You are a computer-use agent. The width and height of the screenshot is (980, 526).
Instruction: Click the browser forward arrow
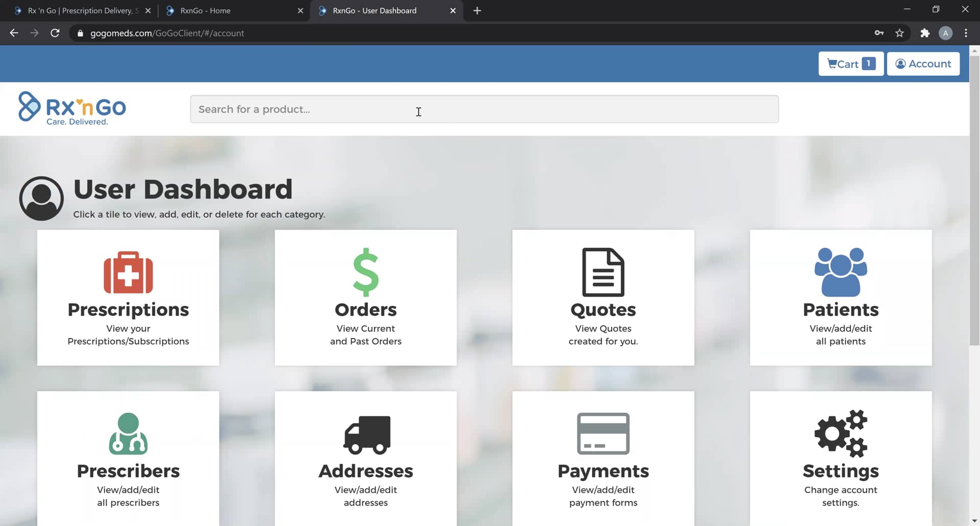[x=34, y=33]
